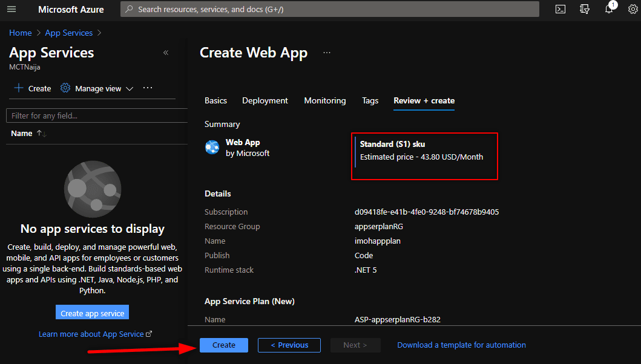Click the Microsoft Azure logo text
The width and height of the screenshot is (641, 364).
pos(71,10)
